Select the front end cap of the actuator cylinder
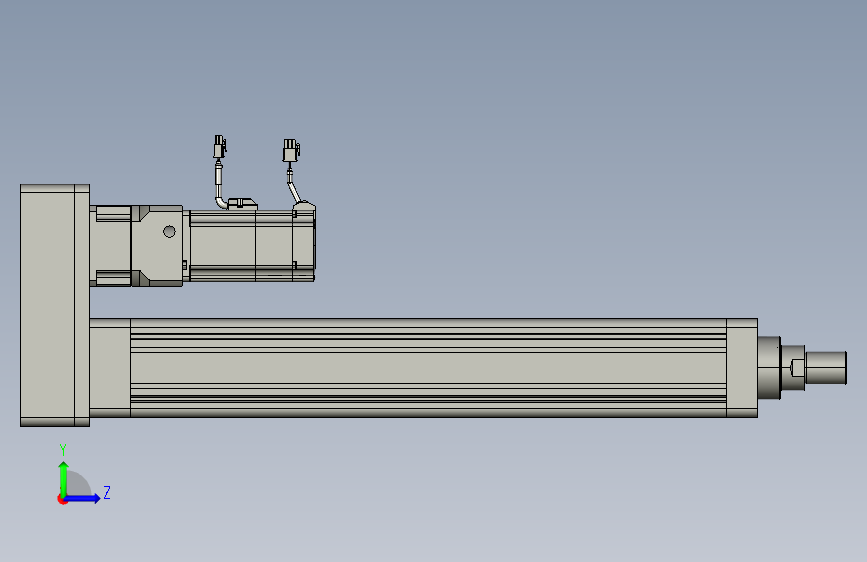Image resolution: width=867 pixels, height=562 pixels. point(742,368)
